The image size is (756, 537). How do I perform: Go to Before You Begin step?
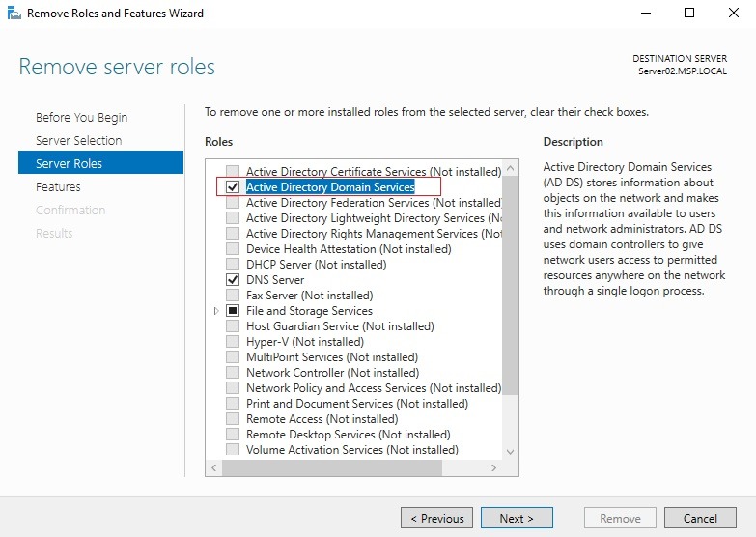tap(81, 118)
